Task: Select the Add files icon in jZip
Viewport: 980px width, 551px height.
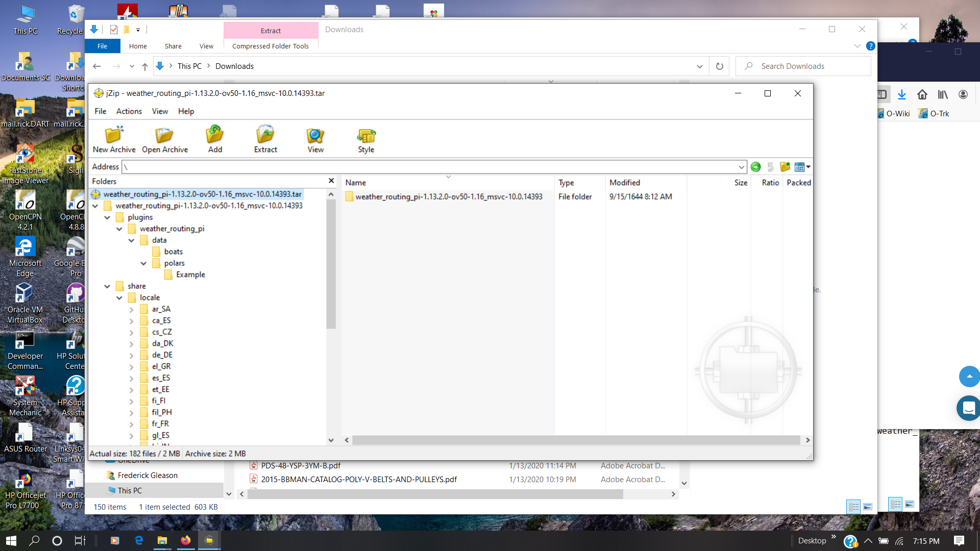Action: pyautogui.click(x=214, y=139)
